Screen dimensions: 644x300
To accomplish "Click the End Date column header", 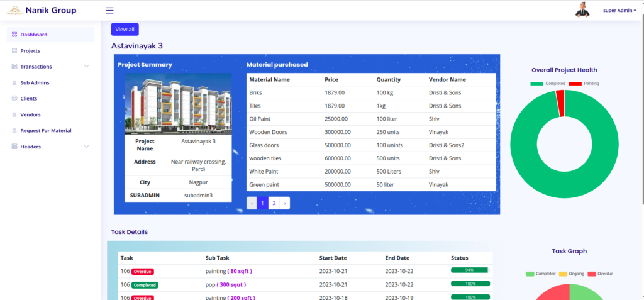I will point(397,258).
